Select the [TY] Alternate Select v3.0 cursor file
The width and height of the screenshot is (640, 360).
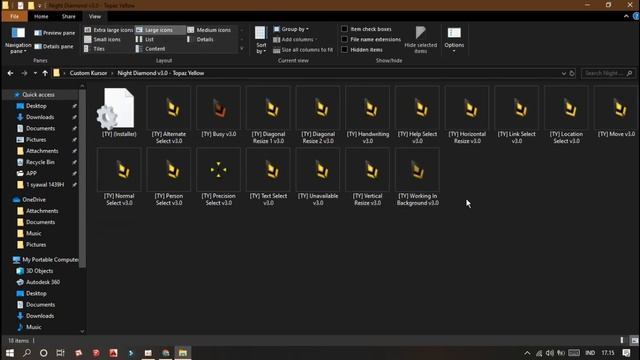169,115
